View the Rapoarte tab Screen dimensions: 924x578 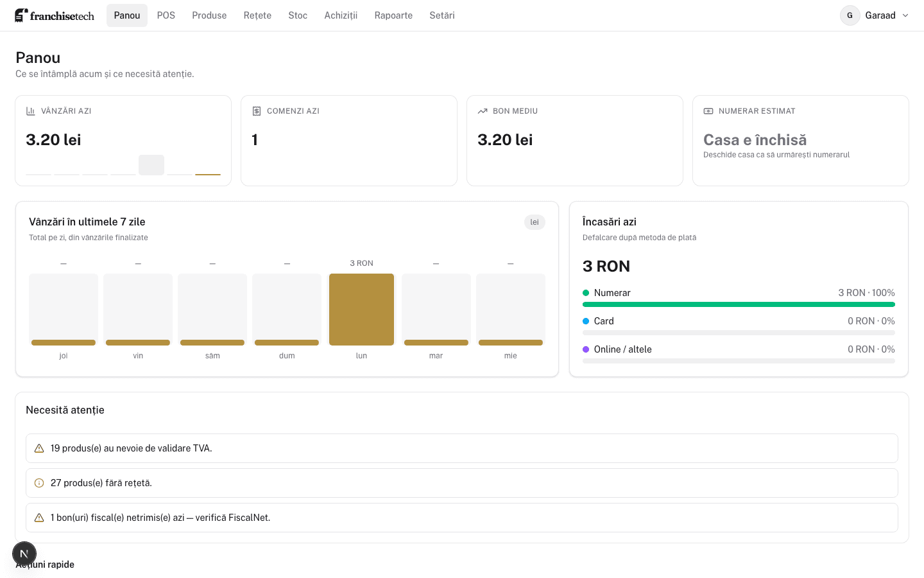(x=393, y=15)
